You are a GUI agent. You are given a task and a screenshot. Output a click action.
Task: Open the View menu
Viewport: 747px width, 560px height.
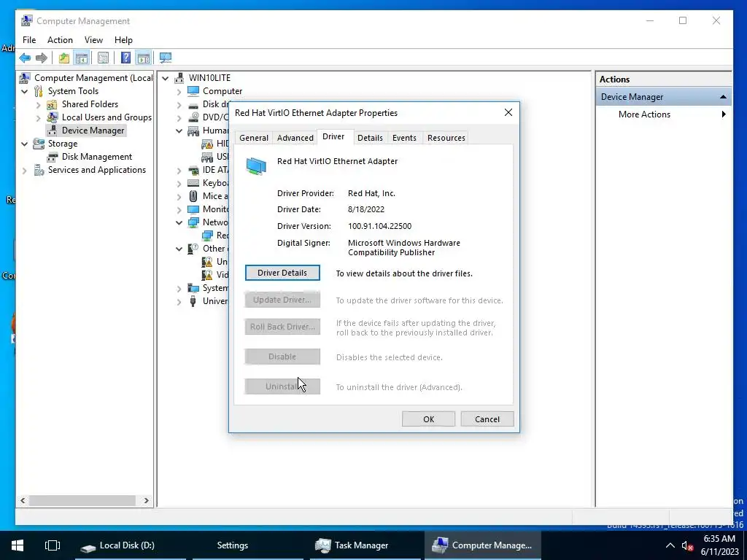[93, 40]
